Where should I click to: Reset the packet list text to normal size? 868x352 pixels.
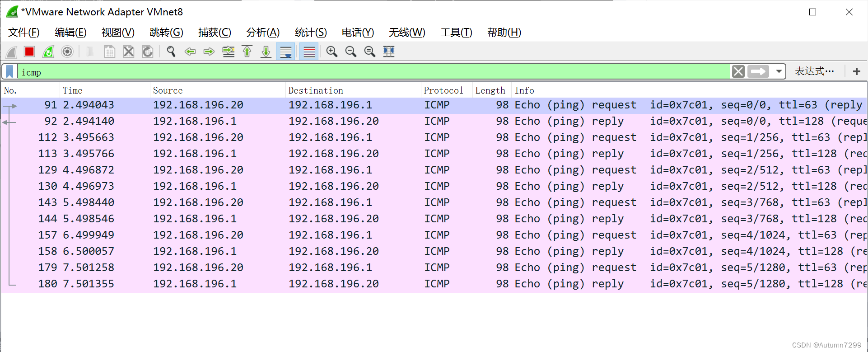click(370, 52)
